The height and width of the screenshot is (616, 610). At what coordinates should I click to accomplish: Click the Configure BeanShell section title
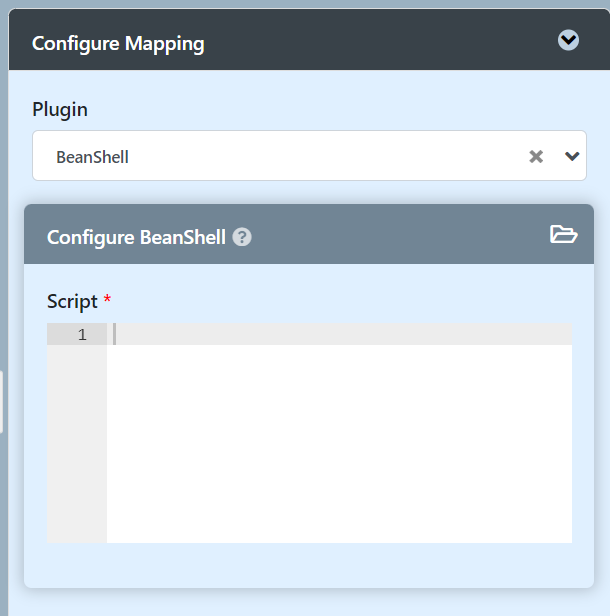point(138,237)
